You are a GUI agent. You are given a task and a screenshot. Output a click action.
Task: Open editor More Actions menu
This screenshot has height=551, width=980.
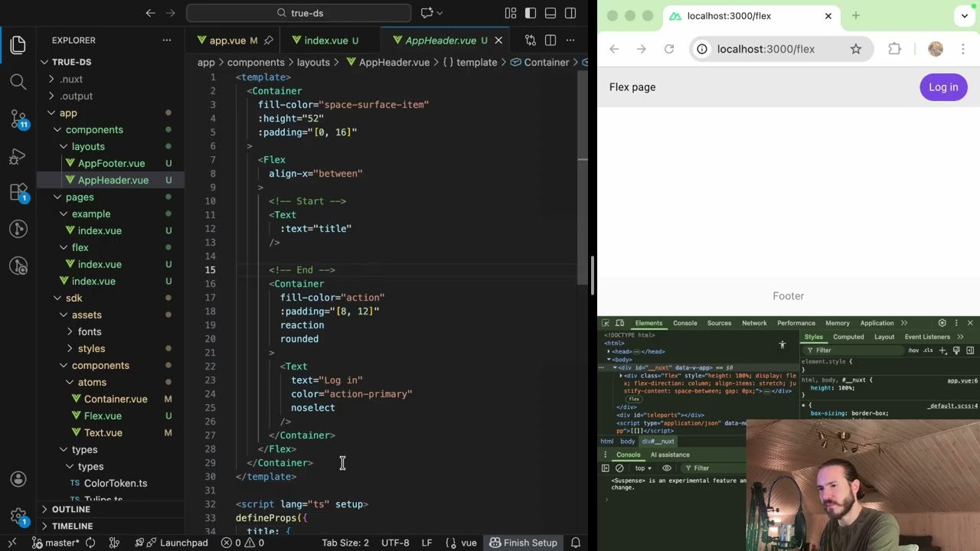(570, 41)
